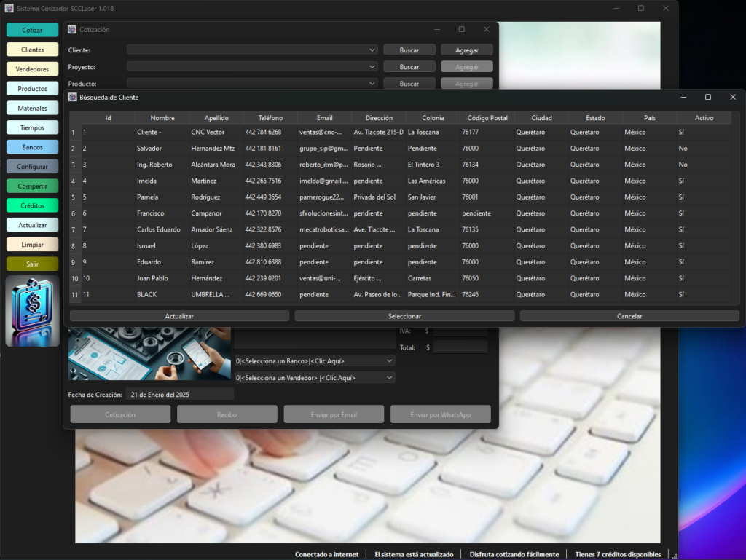Click the Búsqueda de Cliente window icon
Image resolution: width=746 pixels, height=560 pixels.
(x=72, y=97)
